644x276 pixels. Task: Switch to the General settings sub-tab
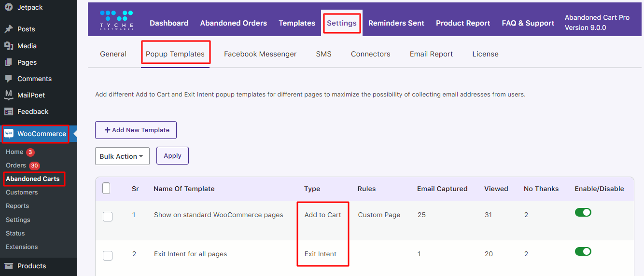click(113, 54)
